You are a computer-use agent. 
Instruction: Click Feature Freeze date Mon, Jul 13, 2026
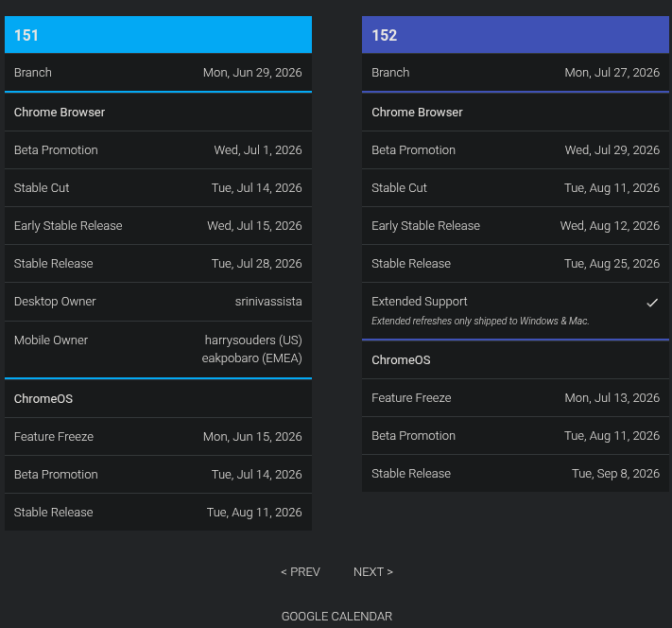point(612,398)
